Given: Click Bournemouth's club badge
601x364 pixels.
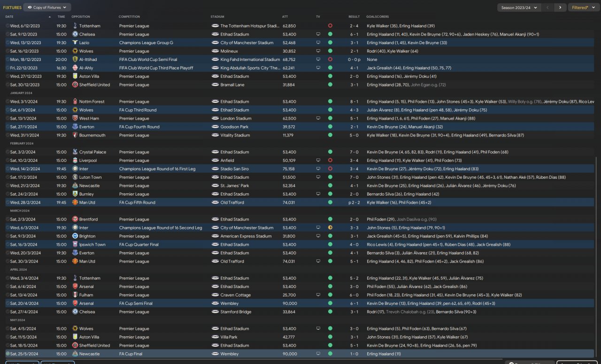Looking at the screenshot, I should (75, 136).
